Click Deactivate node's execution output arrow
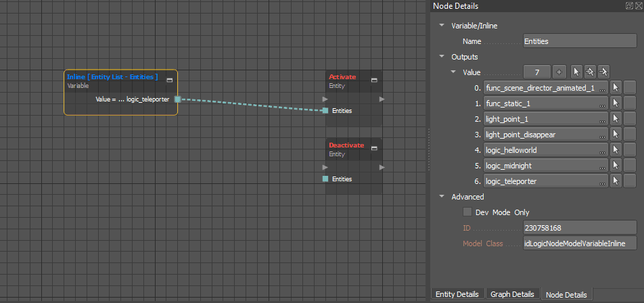The height and width of the screenshot is (303, 644). pos(382,167)
